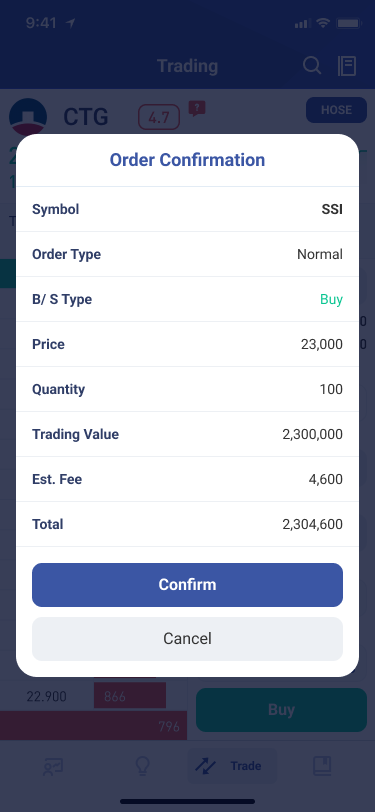Screen dimensions: 375x812
Task: Cancel the order confirmation
Action: (188, 639)
